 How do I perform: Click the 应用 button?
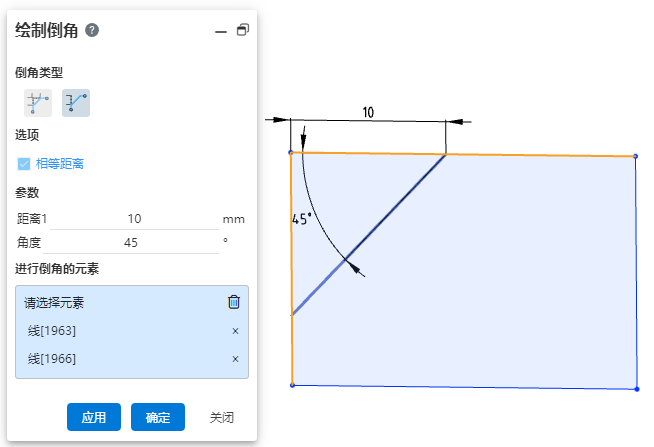click(94, 417)
